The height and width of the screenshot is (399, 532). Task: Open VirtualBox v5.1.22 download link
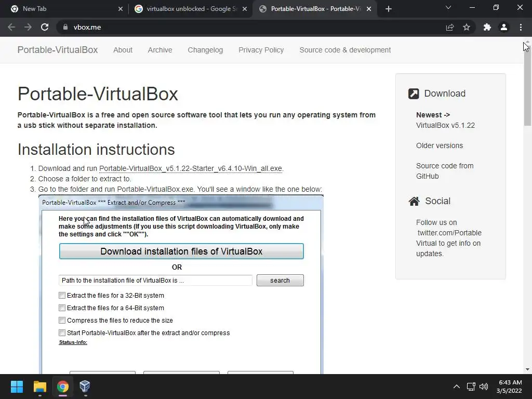pyautogui.click(x=445, y=125)
